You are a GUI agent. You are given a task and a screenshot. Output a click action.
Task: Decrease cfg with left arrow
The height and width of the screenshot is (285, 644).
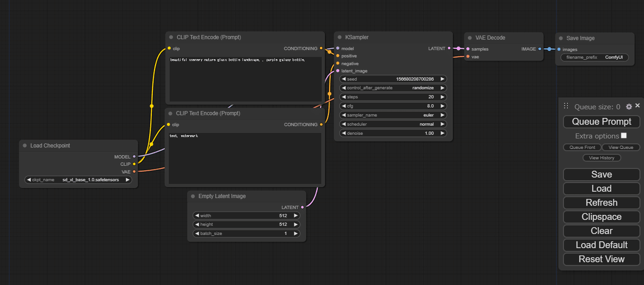point(344,106)
